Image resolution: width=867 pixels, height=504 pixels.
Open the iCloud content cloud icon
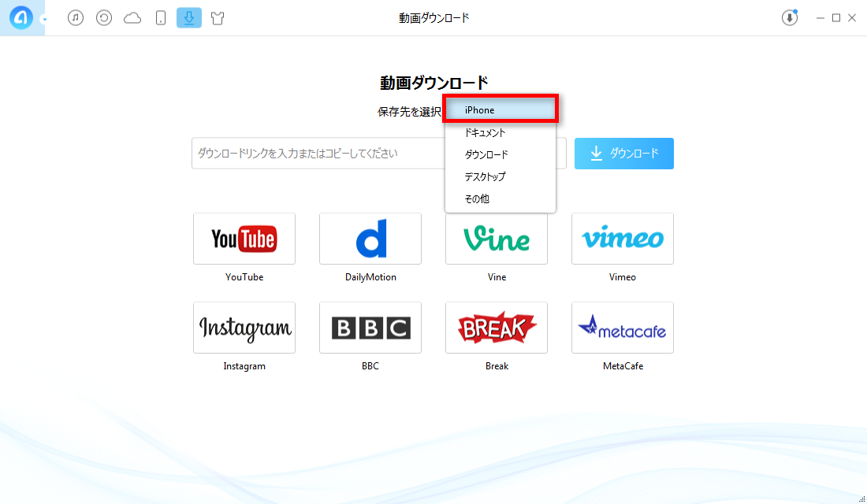(132, 18)
